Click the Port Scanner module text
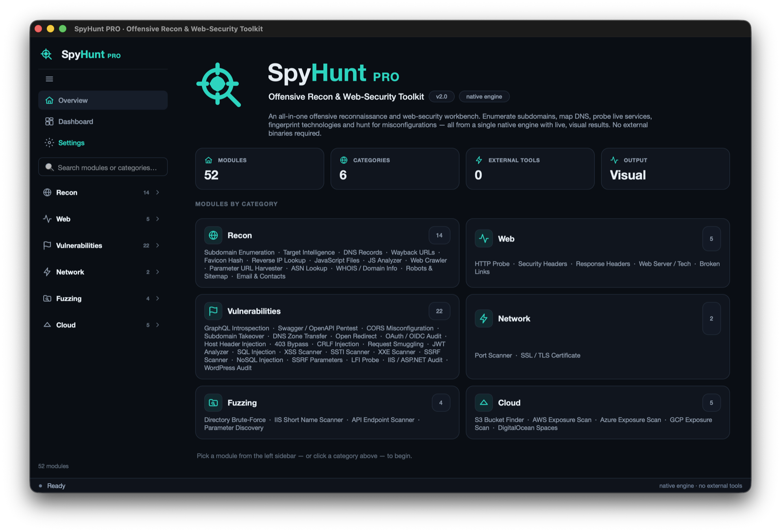The height and width of the screenshot is (532, 781). pyautogui.click(x=493, y=355)
